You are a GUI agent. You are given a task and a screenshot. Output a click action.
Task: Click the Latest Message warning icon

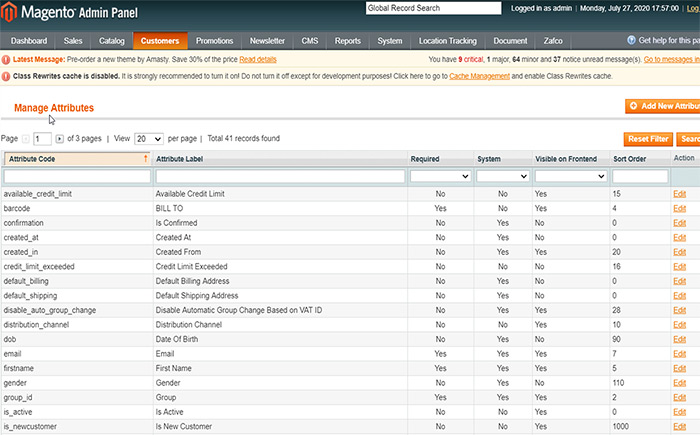(6, 59)
